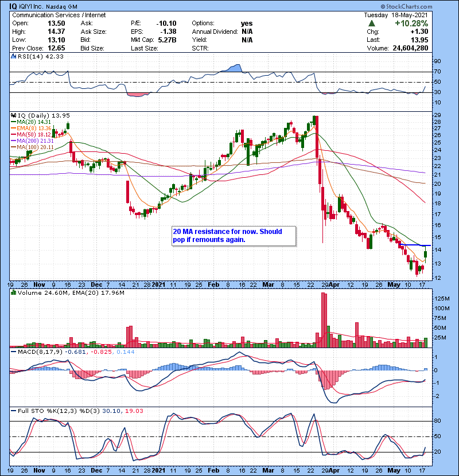Click the IQ (Daily) candlestick legend icon
This screenshot has height=476, width=459.
13,115
